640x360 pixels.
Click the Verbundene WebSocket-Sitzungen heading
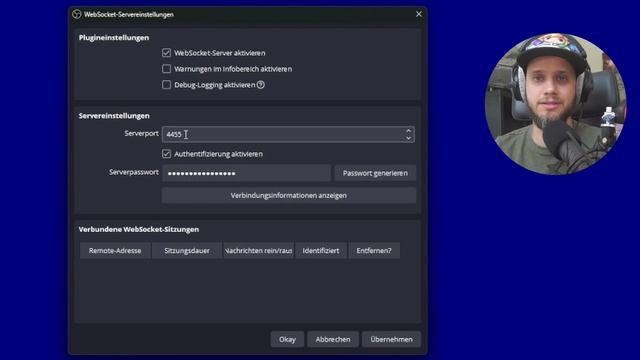pyautogui.click(x=139, y=229)
